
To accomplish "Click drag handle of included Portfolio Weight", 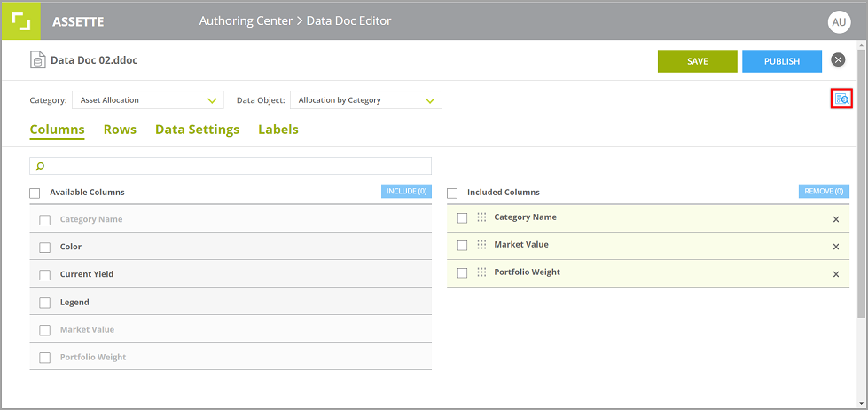I will tap(481, 272).
